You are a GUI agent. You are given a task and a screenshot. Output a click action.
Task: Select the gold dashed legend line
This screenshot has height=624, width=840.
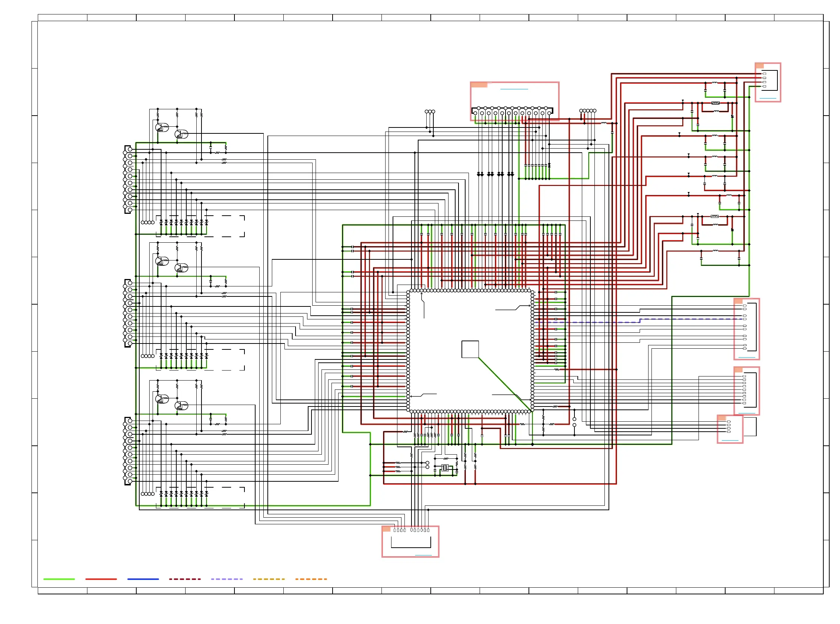click(x=269, y=579)
